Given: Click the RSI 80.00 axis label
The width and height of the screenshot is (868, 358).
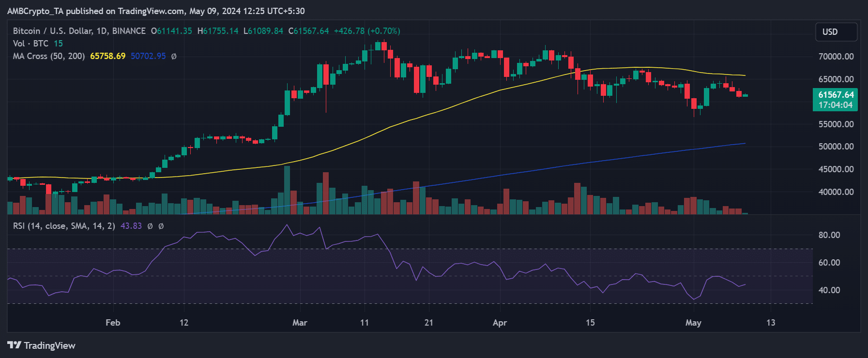Looking at the screenshot, I should click(829, 235).
